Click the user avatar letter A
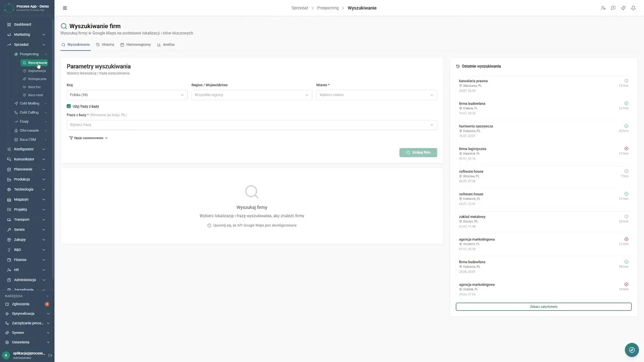This screenshot has width=644, height=362. (6, 355)
